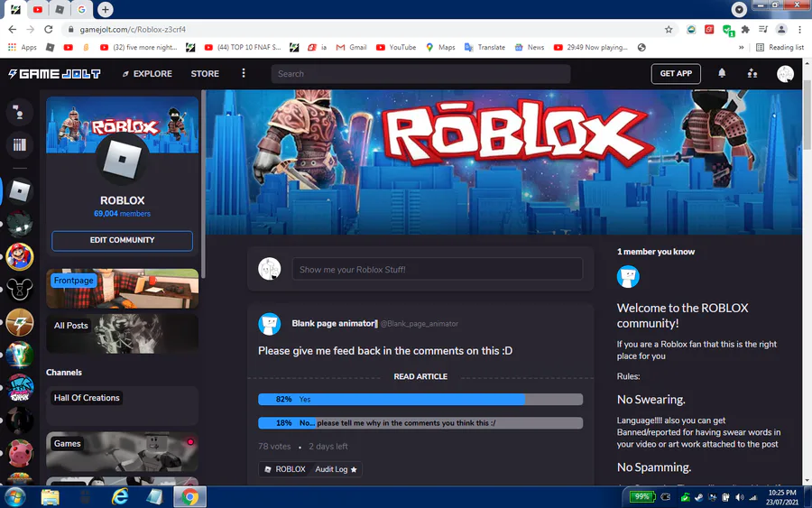The image size is (812, 508).
Task: Switch to the YouTube browser tab
Action: point(38,9)
